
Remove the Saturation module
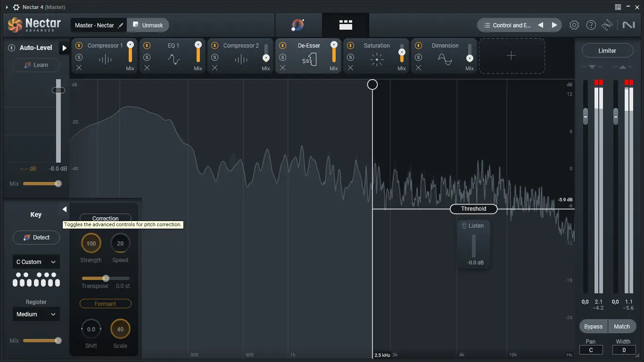pyautogui.click(x=350, y=68)
